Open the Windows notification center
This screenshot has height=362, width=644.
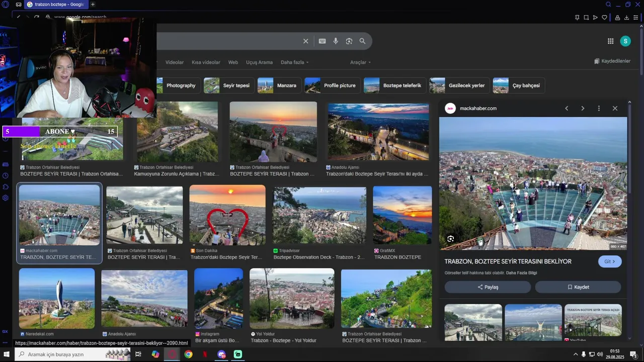tap(634, 354)
